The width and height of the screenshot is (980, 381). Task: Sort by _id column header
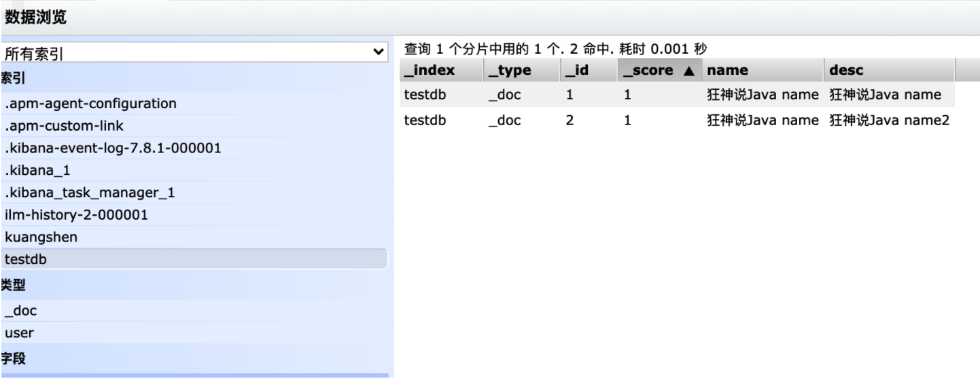[x=588, y=70]
